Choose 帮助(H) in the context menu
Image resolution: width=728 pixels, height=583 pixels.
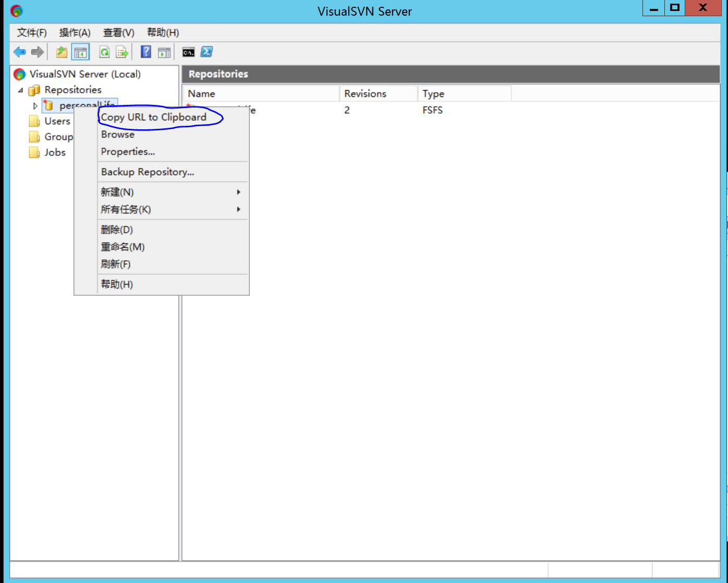117,284
